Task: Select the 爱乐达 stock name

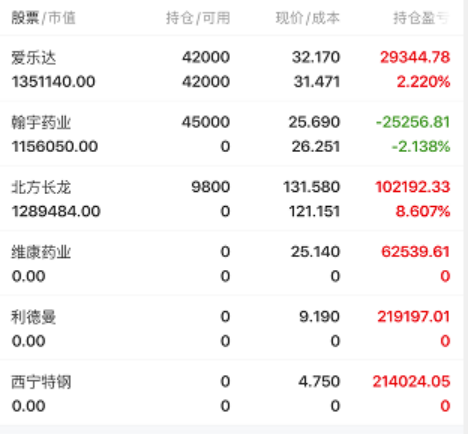Action: tap(34, 57)
